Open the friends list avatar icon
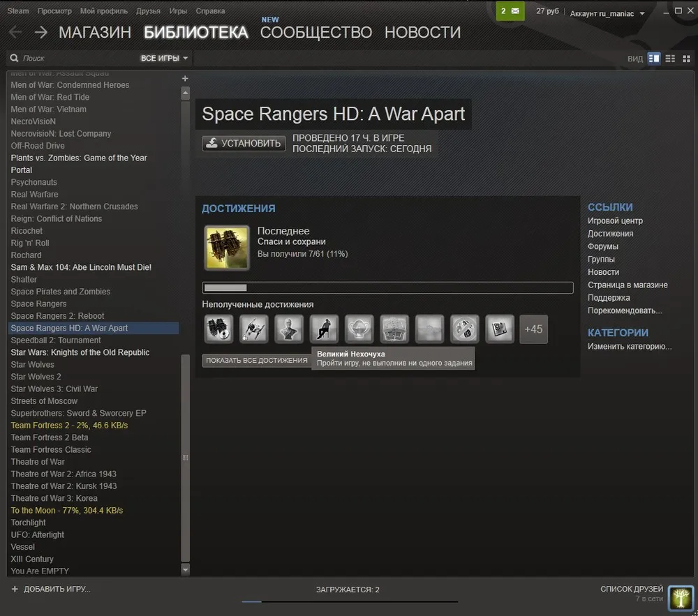The height and width of the screenshot is (616, 698). pyautogui.click(x=681, y=598)
